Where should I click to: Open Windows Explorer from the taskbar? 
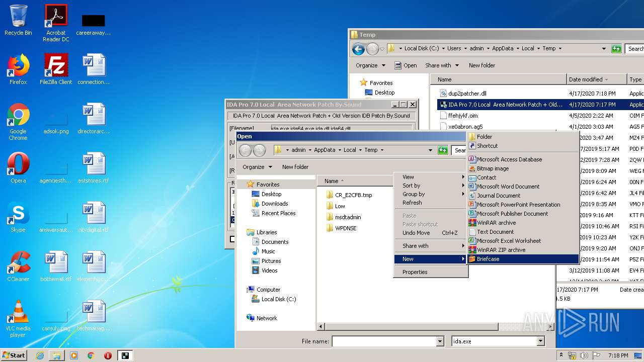[57, 355]
